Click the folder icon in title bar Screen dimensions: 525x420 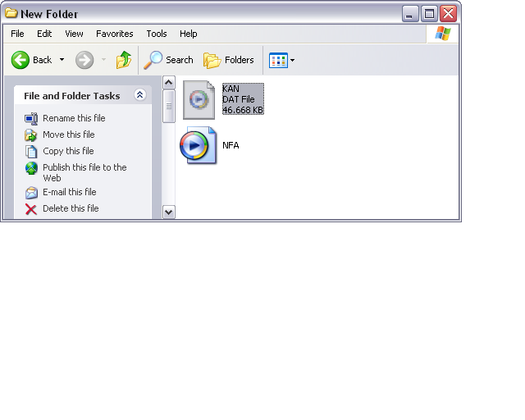coord(11,13)
